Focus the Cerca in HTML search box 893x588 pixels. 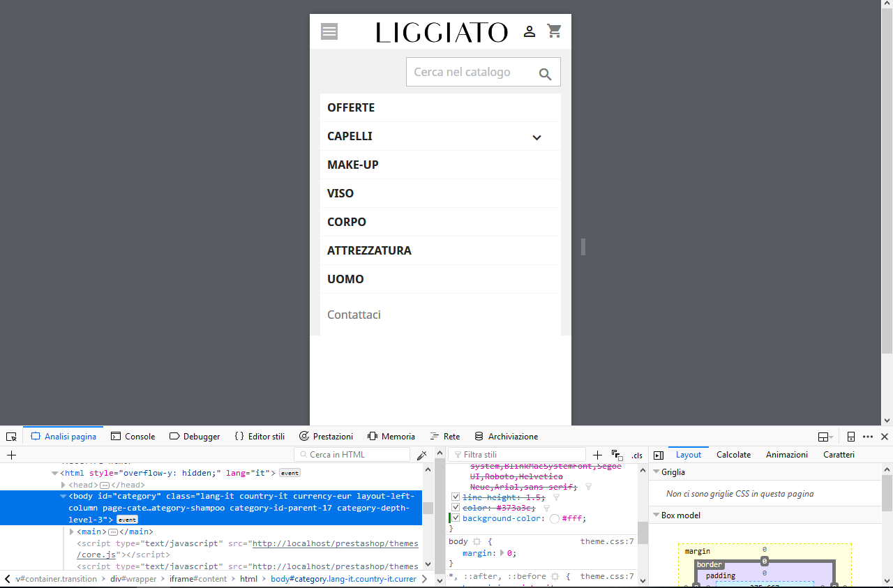pyautogui.click(x=352, y=455)
